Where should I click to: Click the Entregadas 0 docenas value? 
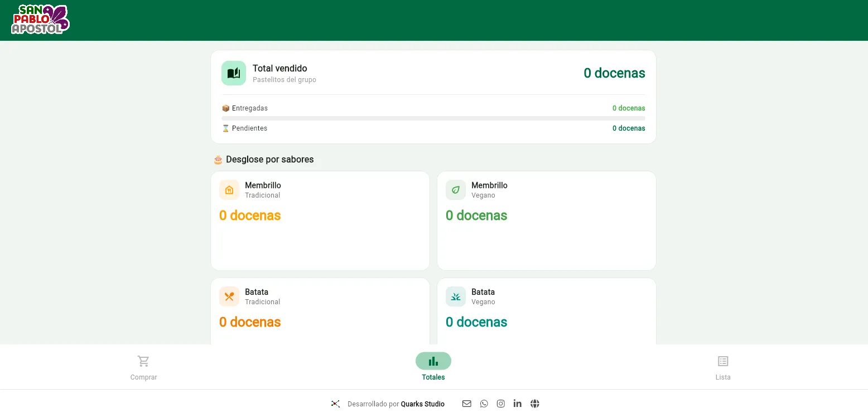coord(629,108)
